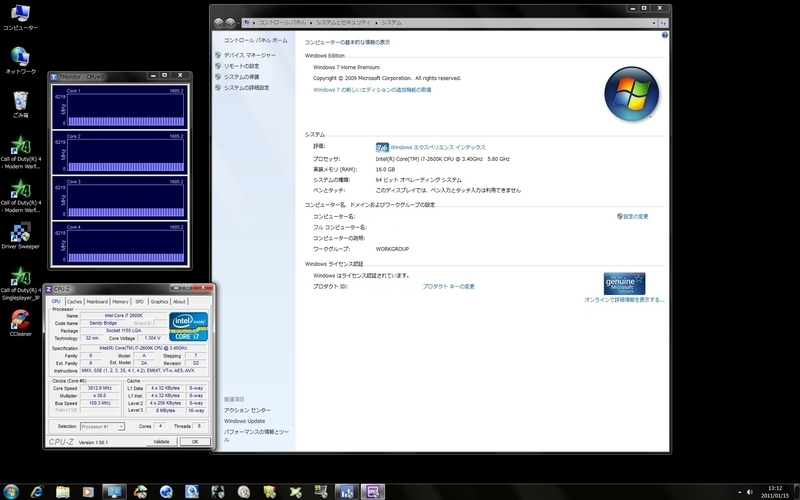Click プロダクト キーの変更 link
Viewport: 800px width, 500px height.
tap(448, 287)
